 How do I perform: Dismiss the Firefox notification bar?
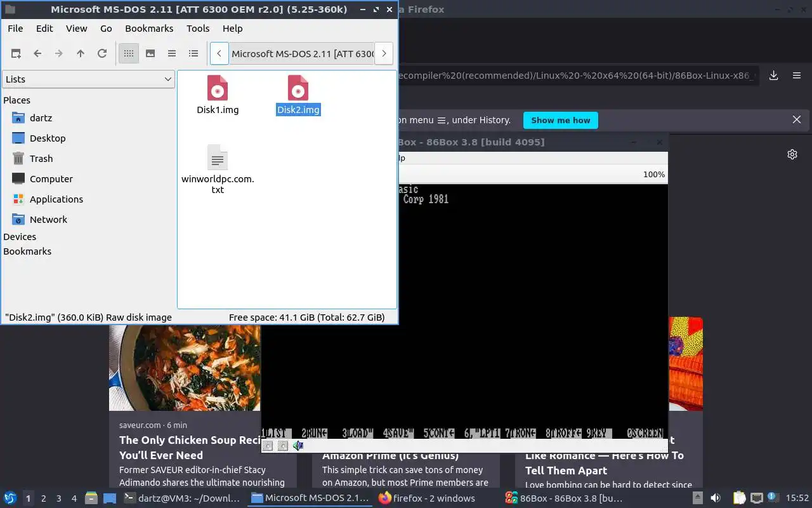click(797, 120)
